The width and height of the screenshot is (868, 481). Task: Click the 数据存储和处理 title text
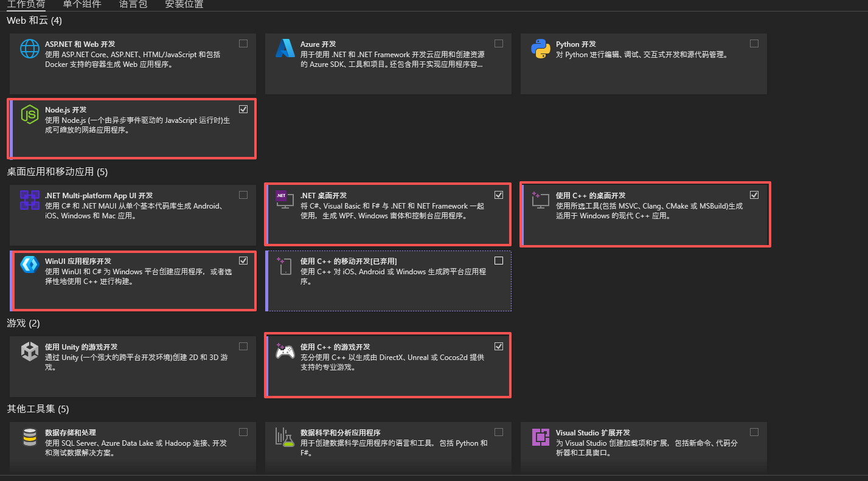71,433
